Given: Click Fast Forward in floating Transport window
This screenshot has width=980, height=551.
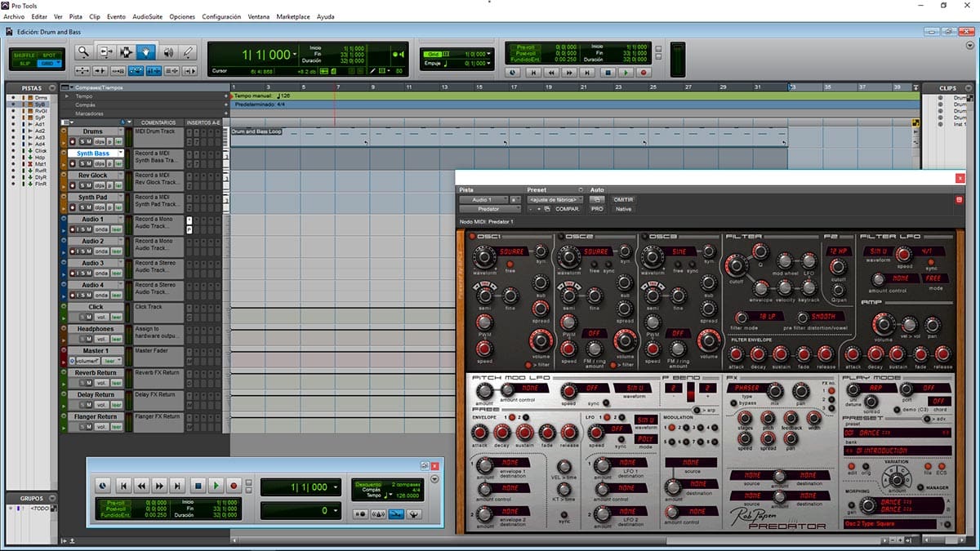Looking at the screenshot, I should pos(159,486).
